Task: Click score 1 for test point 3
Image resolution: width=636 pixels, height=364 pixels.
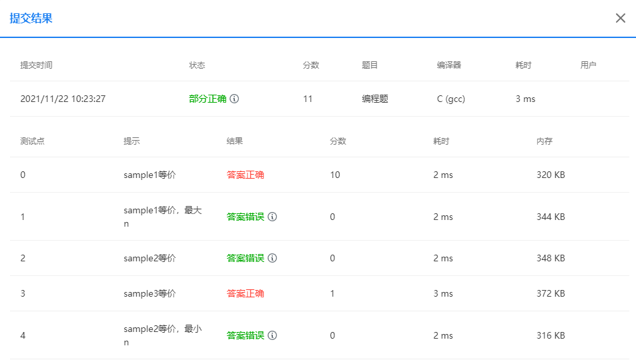Action: click(332, 293)
